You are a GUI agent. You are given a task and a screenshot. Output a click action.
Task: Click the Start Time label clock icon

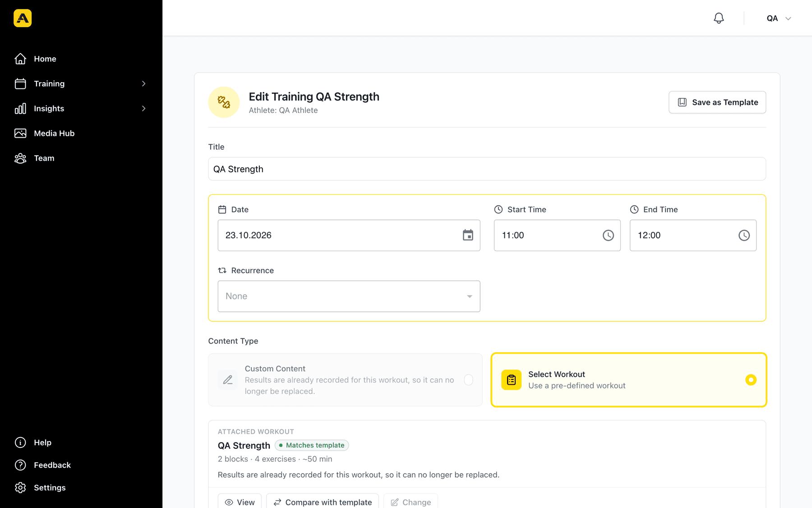(x=498, y=210)
